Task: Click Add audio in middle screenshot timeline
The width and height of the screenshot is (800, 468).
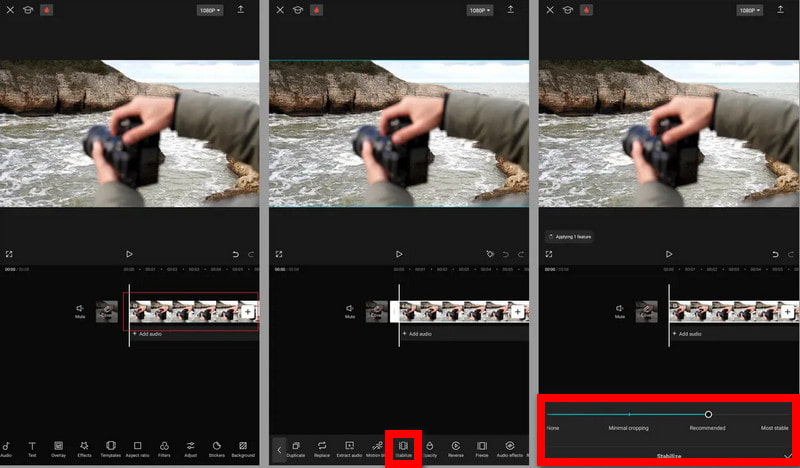Action: pyautogui.click(x=417, y=334)
